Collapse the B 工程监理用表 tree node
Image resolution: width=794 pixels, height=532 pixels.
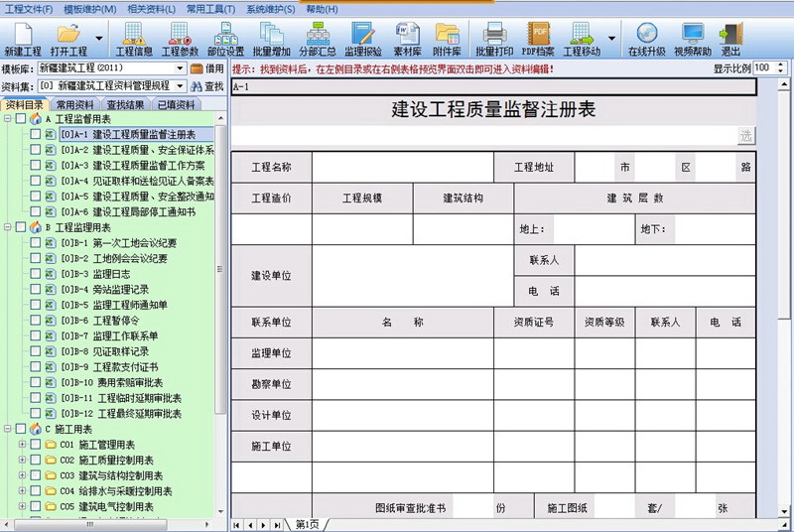[x=8, y=227]
